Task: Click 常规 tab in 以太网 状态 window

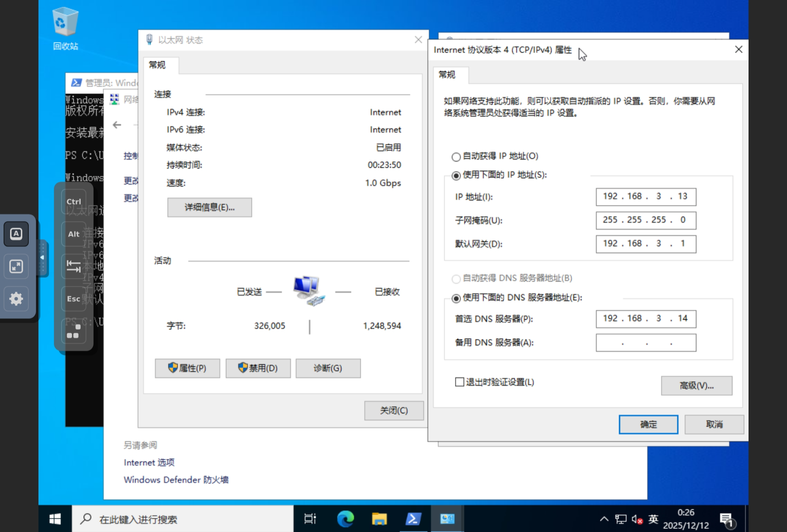Action: [157, 65]
